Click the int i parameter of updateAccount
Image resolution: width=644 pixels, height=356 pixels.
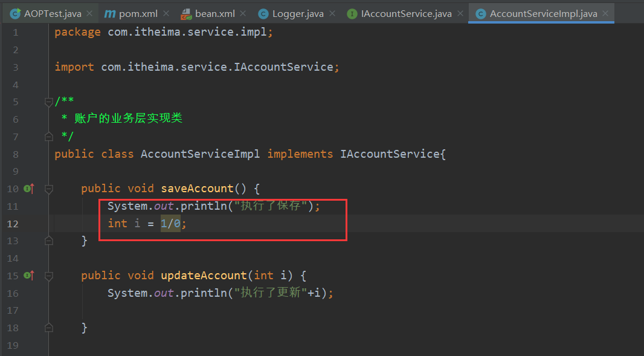(x=270, y=276)
